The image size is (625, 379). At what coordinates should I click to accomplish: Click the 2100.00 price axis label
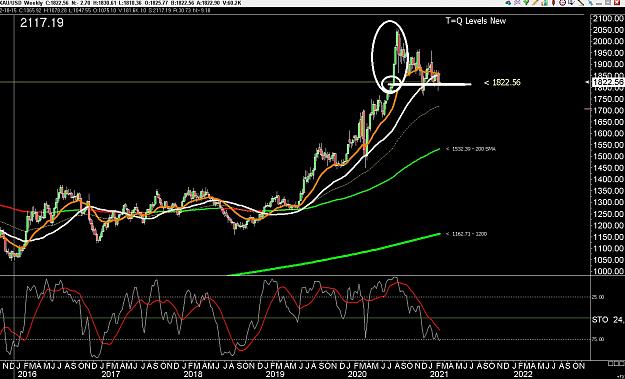[x=608, y=18]
